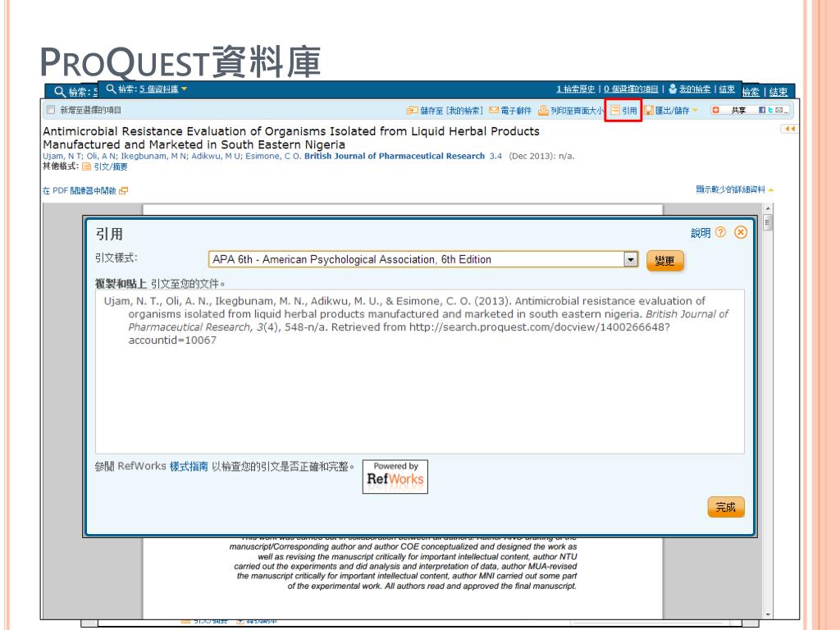Close the 引用 dialog with X icon
This screenshot has width=840, height=630.
[741, 232]
